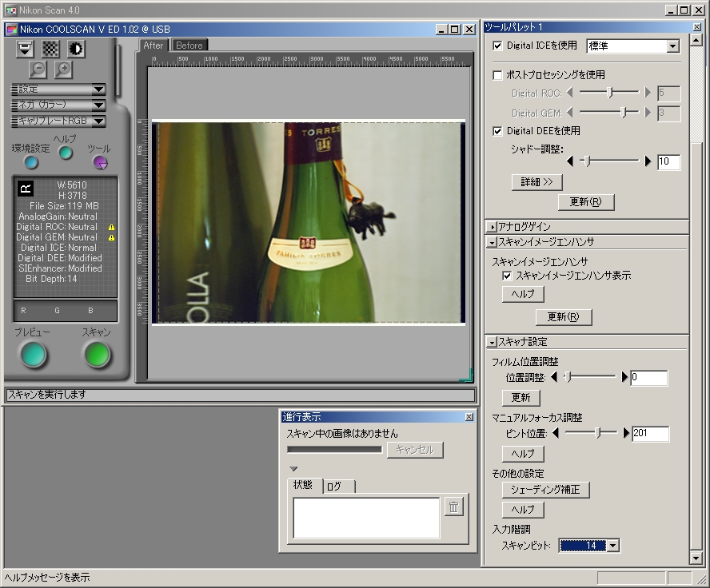The image size is (710, 588).
Task: Open 環境設定 preferences round button
Action: click(x=31, y=161)
